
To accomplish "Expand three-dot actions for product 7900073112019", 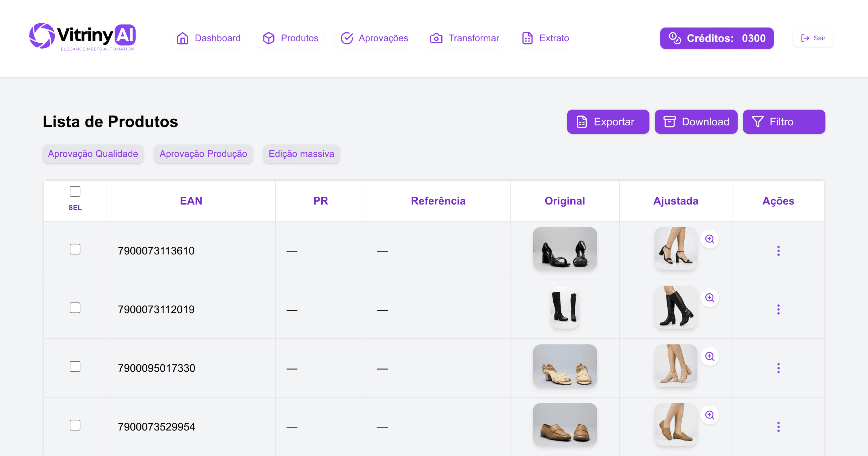I will pyautogui.click(x=778, y=309).
